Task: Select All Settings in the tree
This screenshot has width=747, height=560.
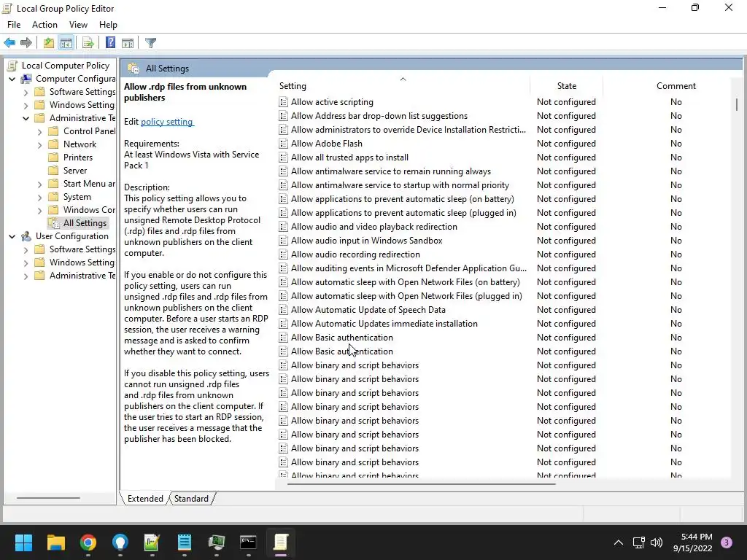Action: tap(85, 223)
